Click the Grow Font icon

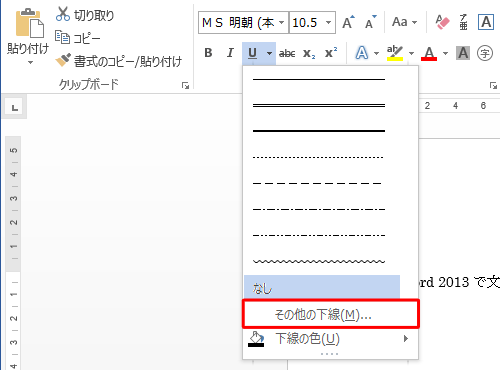tap(348, 22)
